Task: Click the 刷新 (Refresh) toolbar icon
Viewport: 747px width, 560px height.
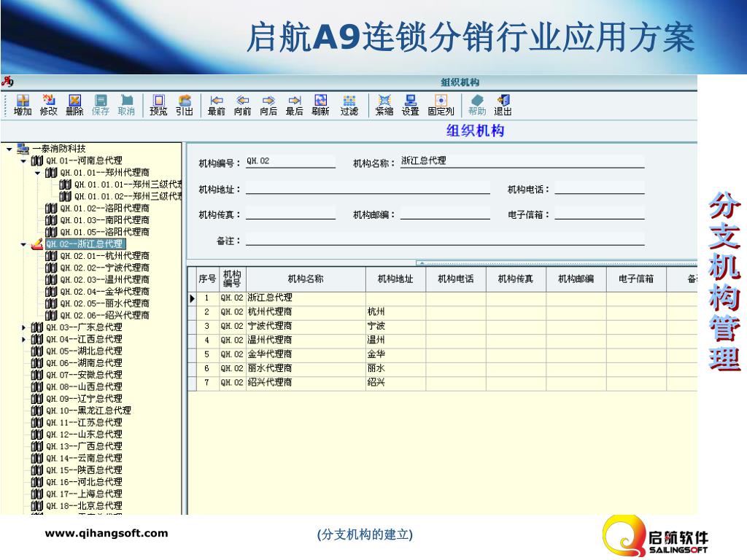Action: (x=321, y=105)
